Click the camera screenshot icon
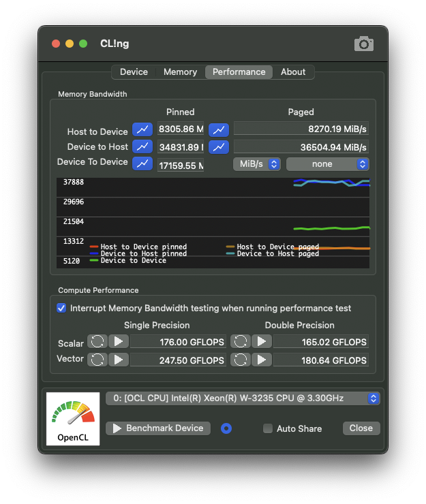 (x=364, y=44)
